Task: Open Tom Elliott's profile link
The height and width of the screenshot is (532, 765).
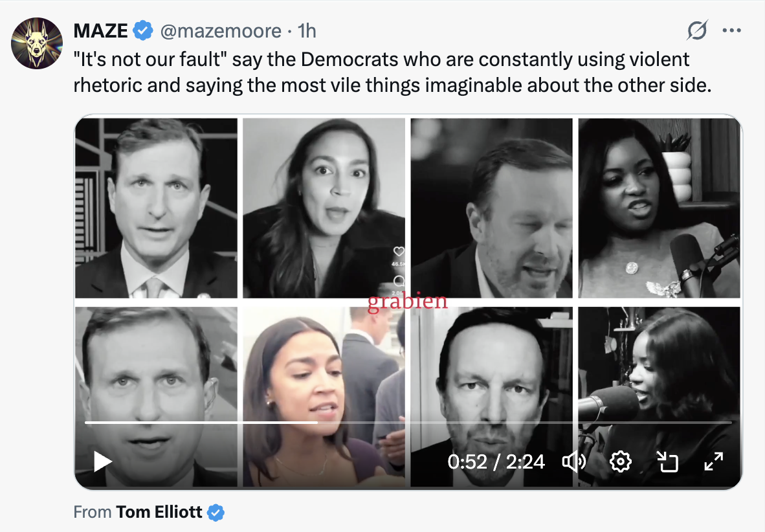Action: coord(159,513)
